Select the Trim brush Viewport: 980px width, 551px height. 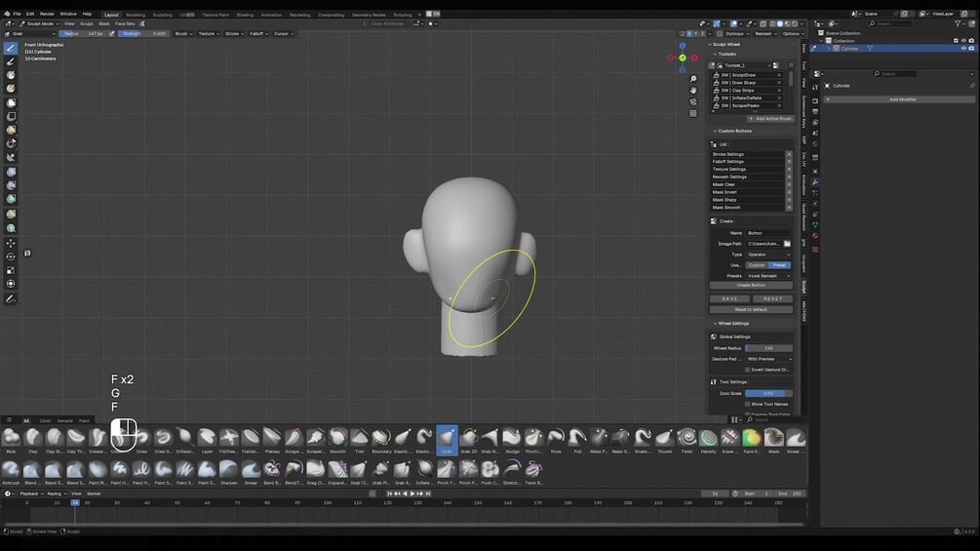pos(360,440)
